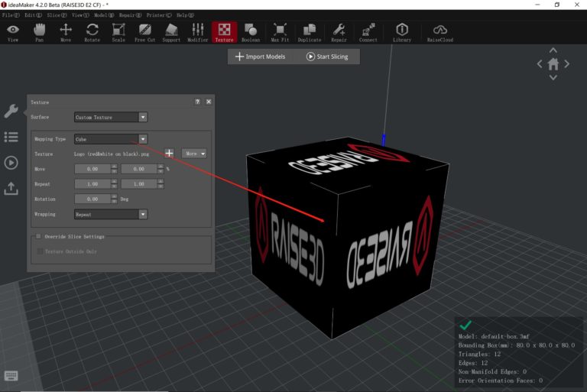The width and height of the screenshot is (587, 392).
Task: Click the Start Slicing button
Action: click(x=327, y=57)
